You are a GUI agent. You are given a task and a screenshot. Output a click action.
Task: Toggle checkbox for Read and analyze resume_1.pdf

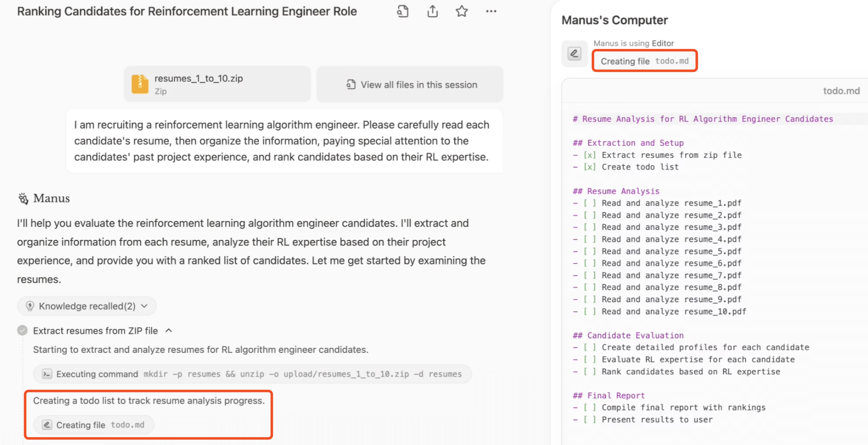[x=590, y=203]
